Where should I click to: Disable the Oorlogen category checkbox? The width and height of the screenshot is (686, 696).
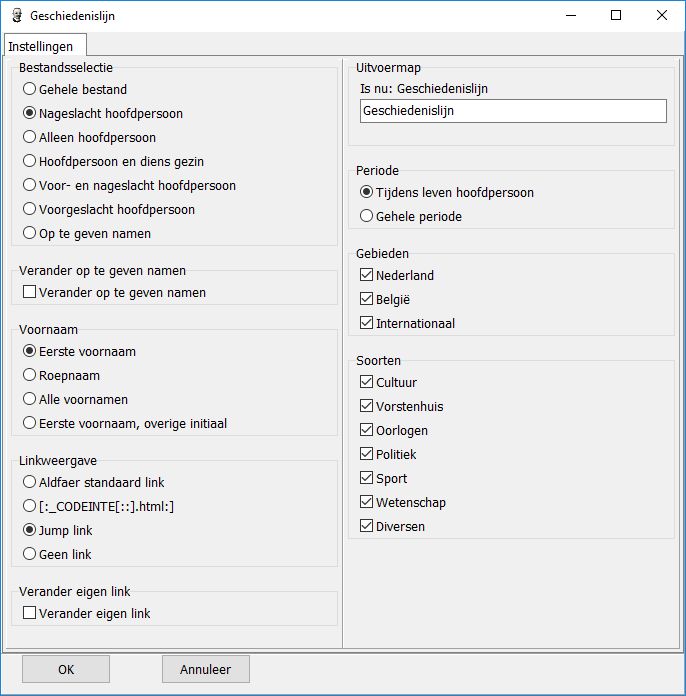click(366, 430)
